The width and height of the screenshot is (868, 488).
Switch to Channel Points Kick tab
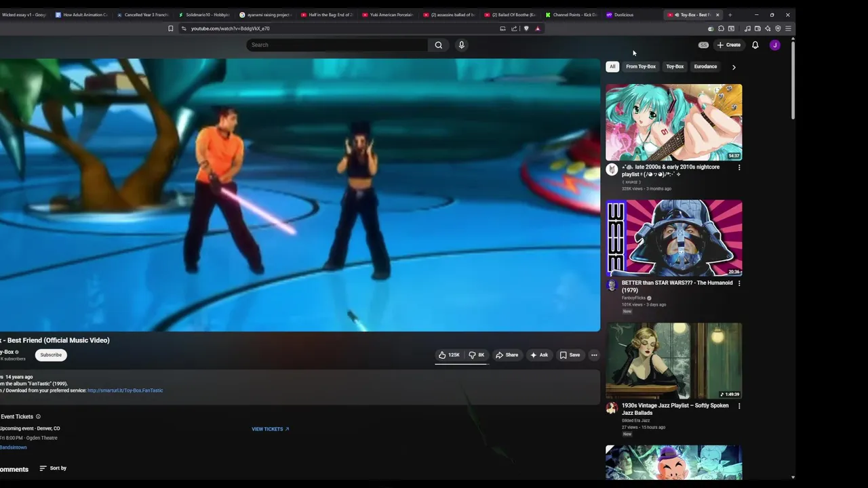[571, 14]
